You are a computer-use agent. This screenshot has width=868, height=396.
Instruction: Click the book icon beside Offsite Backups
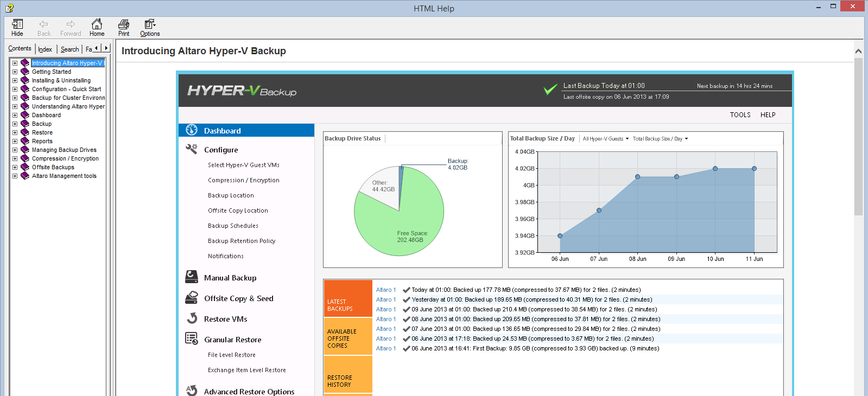click(25, 167)
